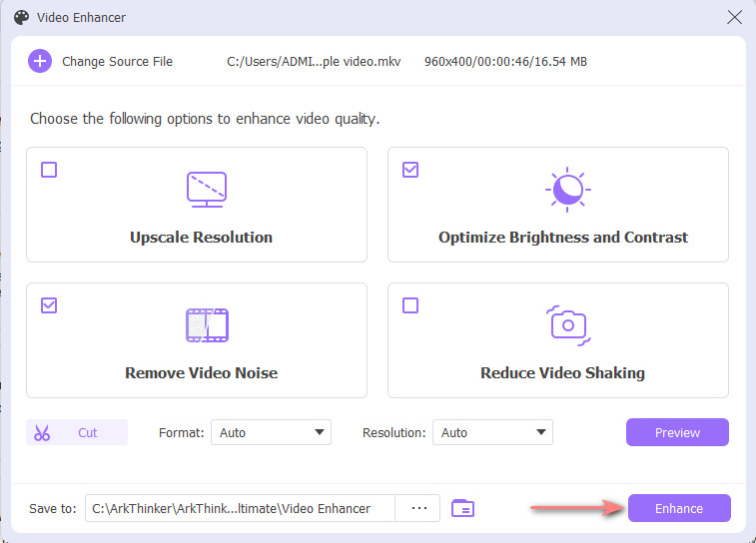Select the Optimize Brightness and Contrast label
The width and height of the screenshot is (756, 543).
[x=563, y=237]
